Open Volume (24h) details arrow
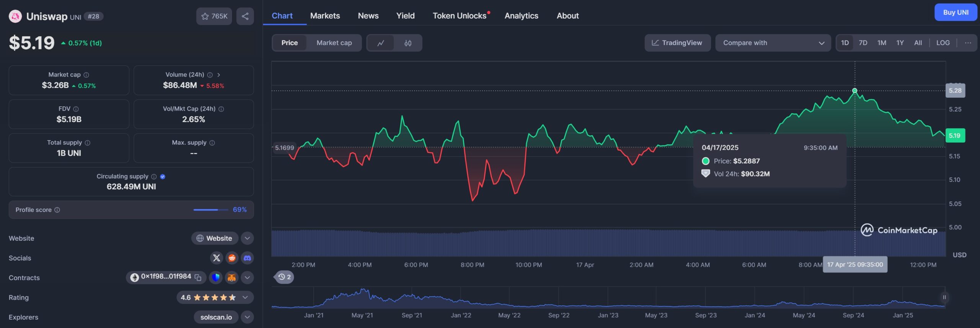 [x=219, y=75]
